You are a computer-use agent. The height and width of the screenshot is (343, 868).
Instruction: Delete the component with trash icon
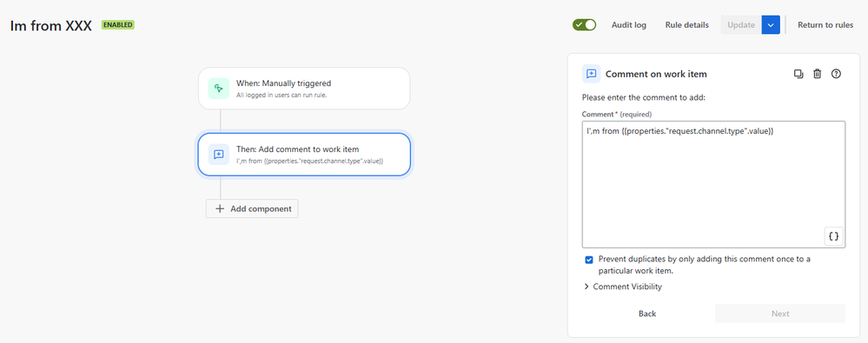[817, 74]
